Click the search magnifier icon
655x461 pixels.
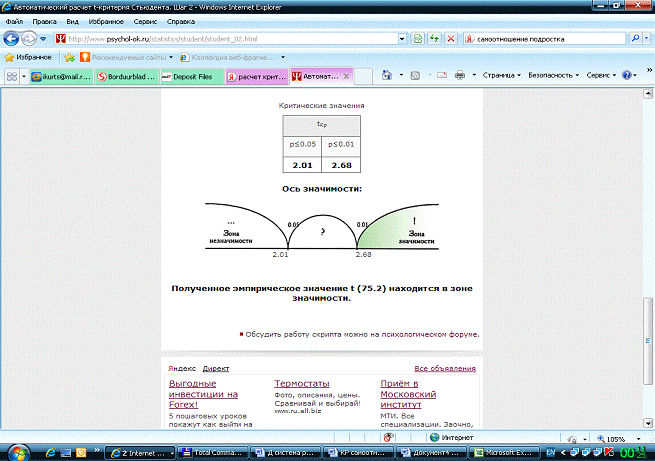[x=633, y=40]
